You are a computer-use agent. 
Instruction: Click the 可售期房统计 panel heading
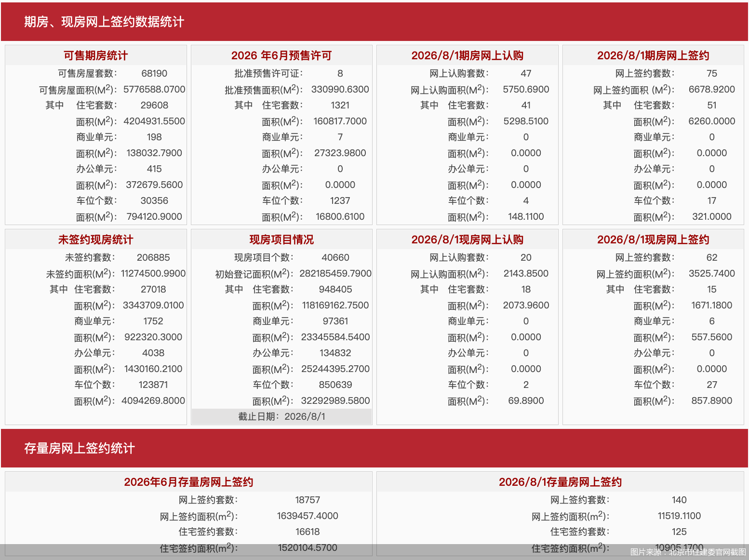pyautogui.click(x=96, y=55)
